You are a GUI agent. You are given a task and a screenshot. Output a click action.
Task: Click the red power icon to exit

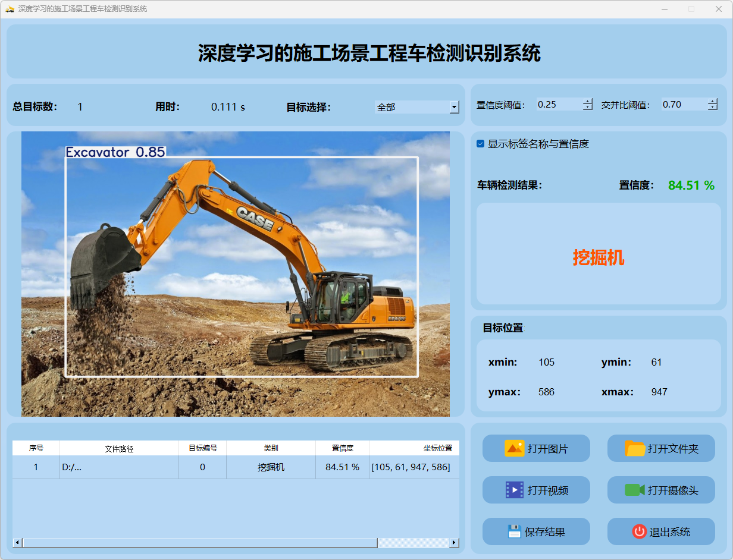pyautogui.click(x=639, y=531)
